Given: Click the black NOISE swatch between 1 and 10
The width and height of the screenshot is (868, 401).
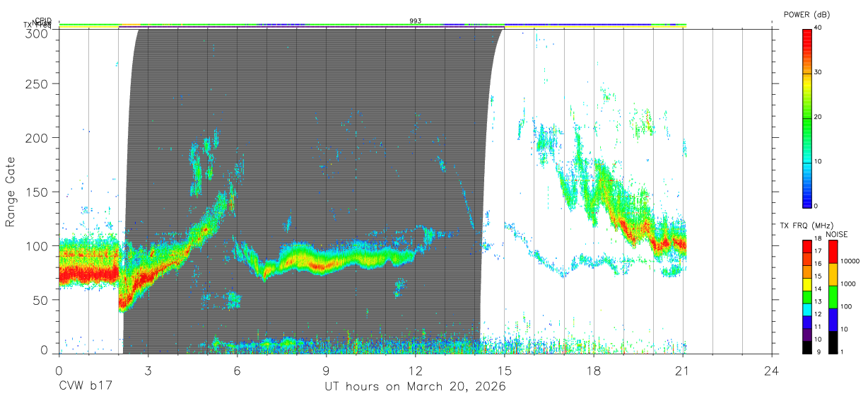Looking at the screenshot, I should [833, 342].
